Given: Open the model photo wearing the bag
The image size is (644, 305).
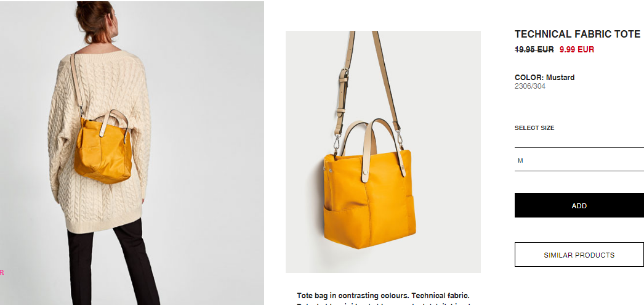Looking at the screenshot, I should (132, 153).
